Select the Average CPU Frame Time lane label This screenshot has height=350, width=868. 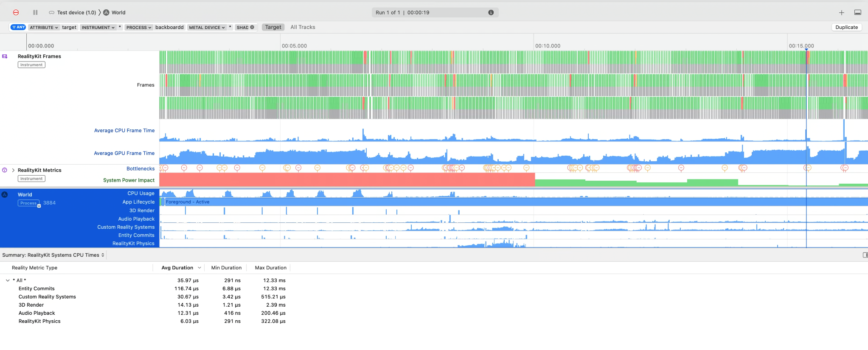pyautogui.click(x=124, y=131)
